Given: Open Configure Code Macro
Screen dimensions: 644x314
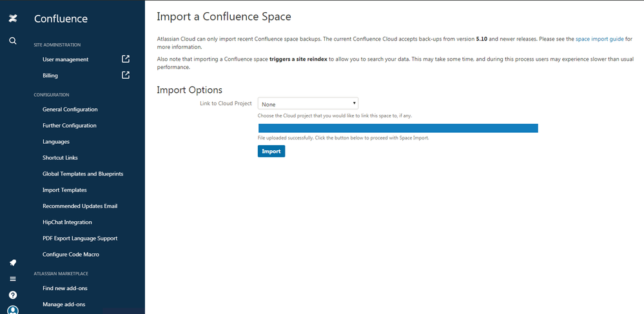Looking at the screenshot, I should pos(71,255).
